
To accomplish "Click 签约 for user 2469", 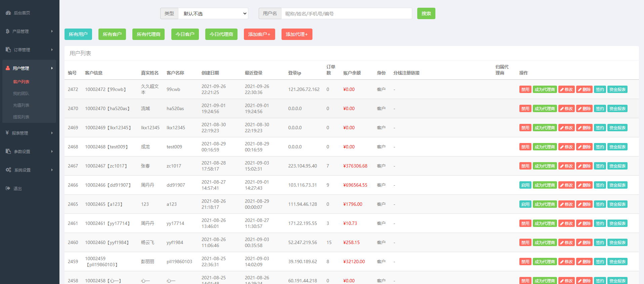I will point(600,128).
